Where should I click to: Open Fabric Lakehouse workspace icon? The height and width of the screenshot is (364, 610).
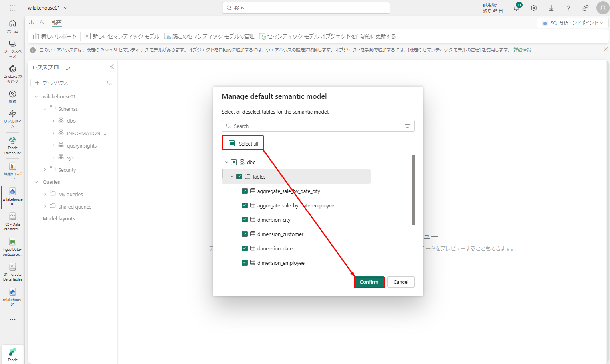[12, 145]
